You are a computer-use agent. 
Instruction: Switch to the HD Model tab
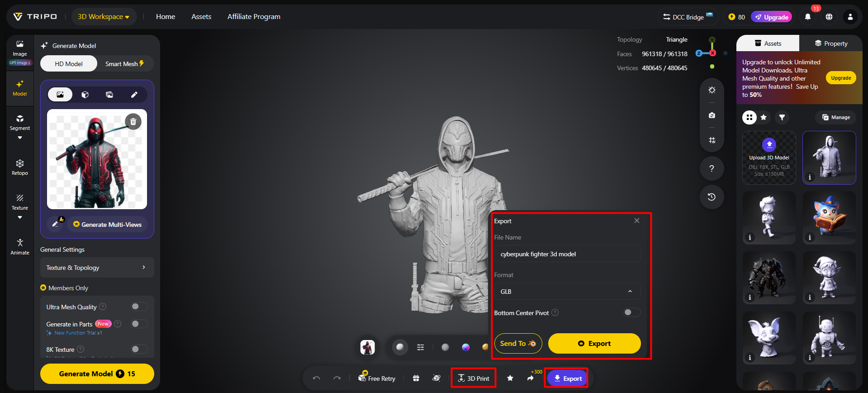[x=69, y=64]
